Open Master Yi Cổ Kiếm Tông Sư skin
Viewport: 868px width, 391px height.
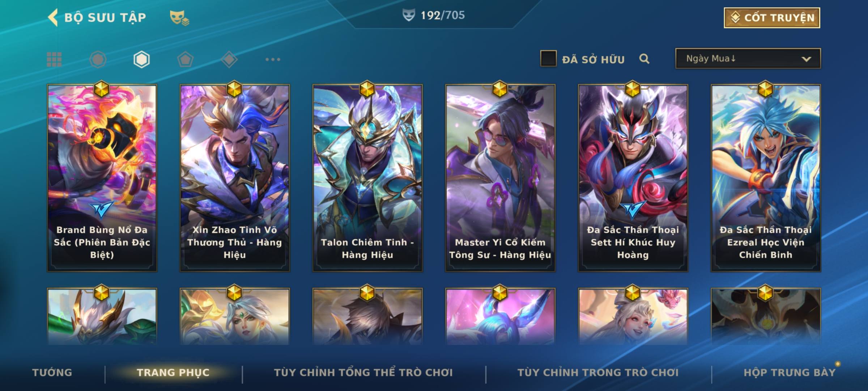tap(500, 178)
